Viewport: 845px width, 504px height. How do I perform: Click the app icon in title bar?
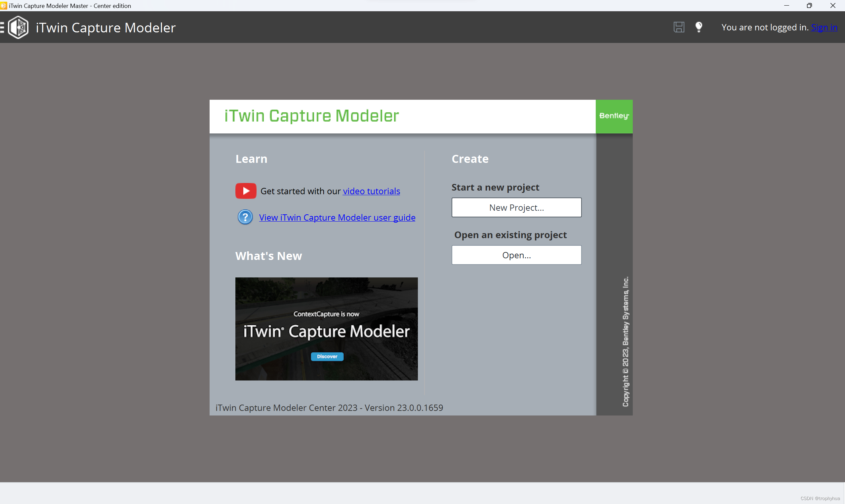coord(3,6)
